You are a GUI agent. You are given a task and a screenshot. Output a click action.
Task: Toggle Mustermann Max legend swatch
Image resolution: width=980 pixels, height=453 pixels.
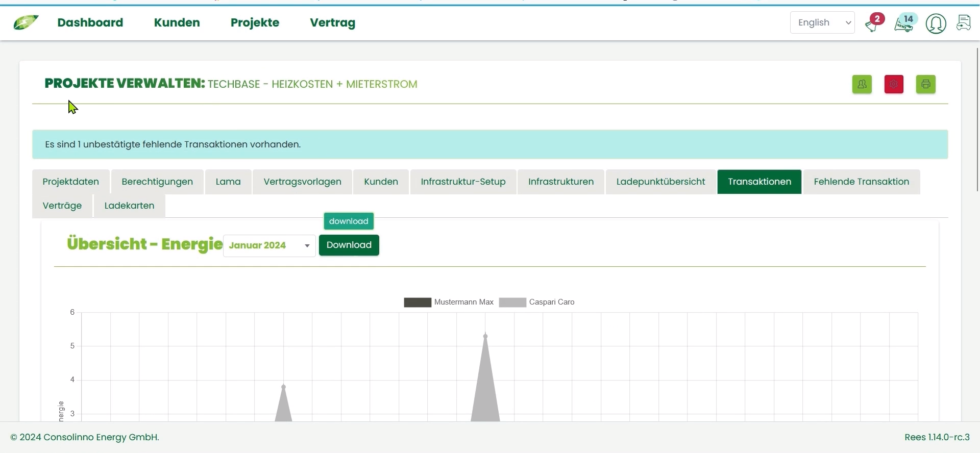tap(418, 303)
